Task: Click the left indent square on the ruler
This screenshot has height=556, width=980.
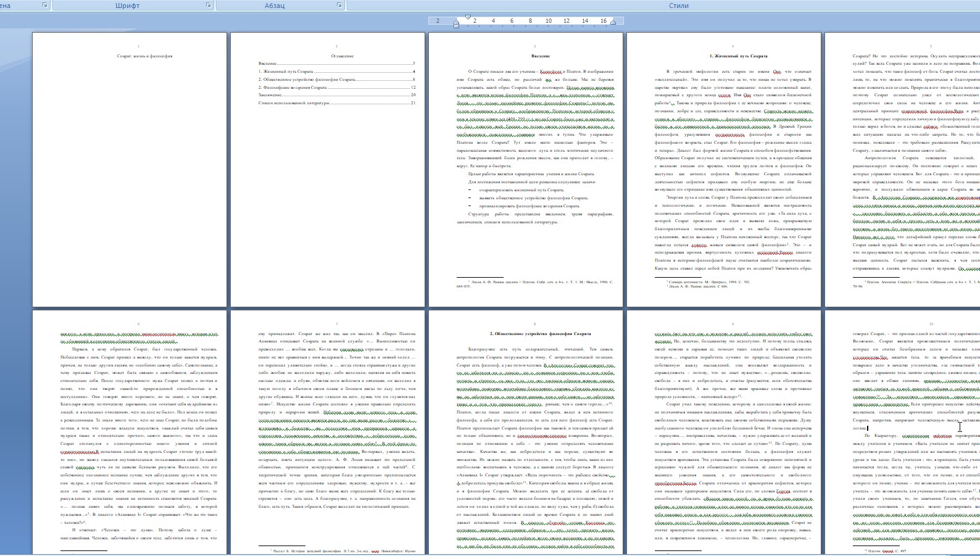Action: click(x=456, y=27)
